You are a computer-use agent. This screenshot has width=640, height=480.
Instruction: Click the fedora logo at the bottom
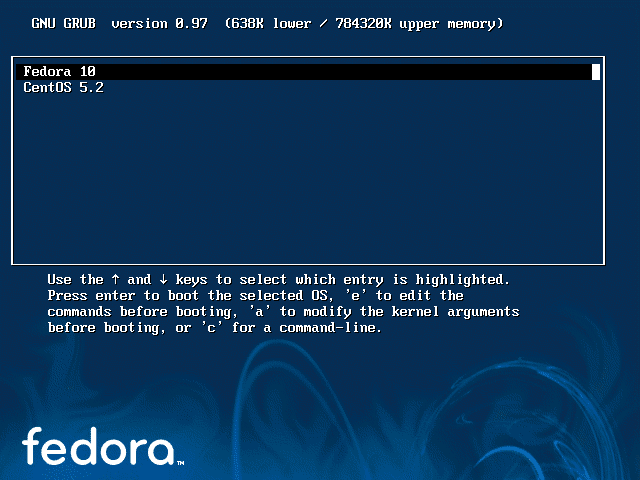click(x=103, y=446)
